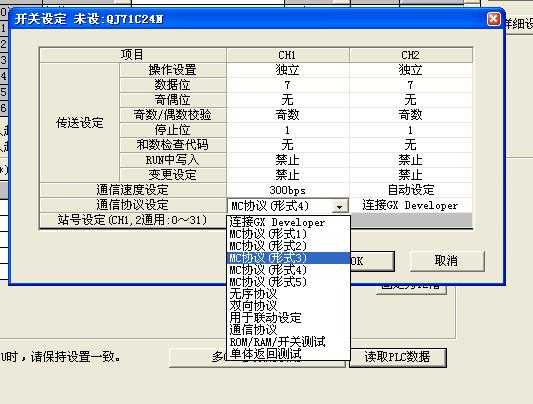The image size is (533, 404).
Task: Open the 通信协议设定 CH1 dropdown arrow
Action: [339, 206]
